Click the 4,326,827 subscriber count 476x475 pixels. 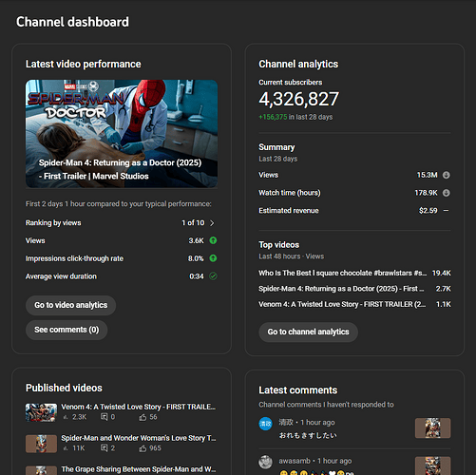[x=298, y=99]
